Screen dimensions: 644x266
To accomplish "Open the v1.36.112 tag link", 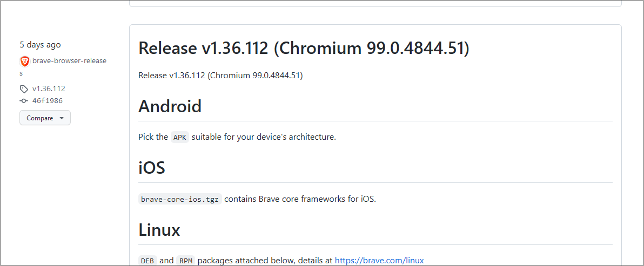I will coord(49,88).
